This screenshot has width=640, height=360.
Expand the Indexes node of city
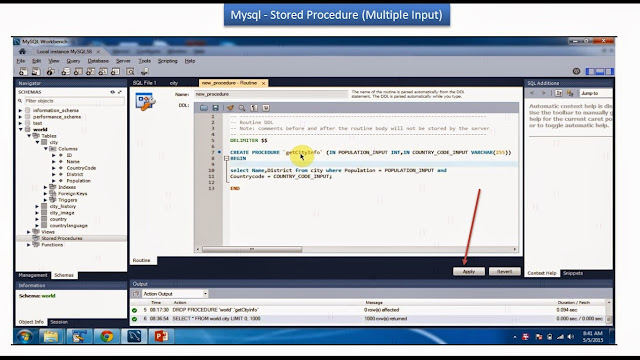pyautogui.click(x=46, y=187)
